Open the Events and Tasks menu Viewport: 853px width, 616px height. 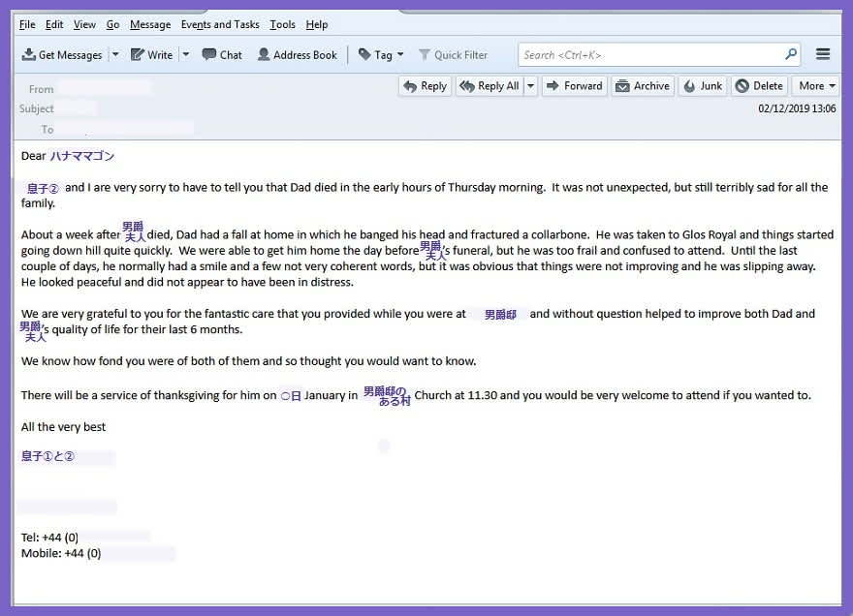[x=220, y=24]
